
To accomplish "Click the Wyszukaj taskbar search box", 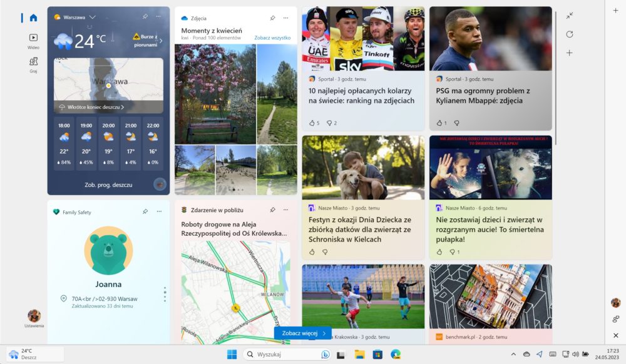I will [287, 354].
